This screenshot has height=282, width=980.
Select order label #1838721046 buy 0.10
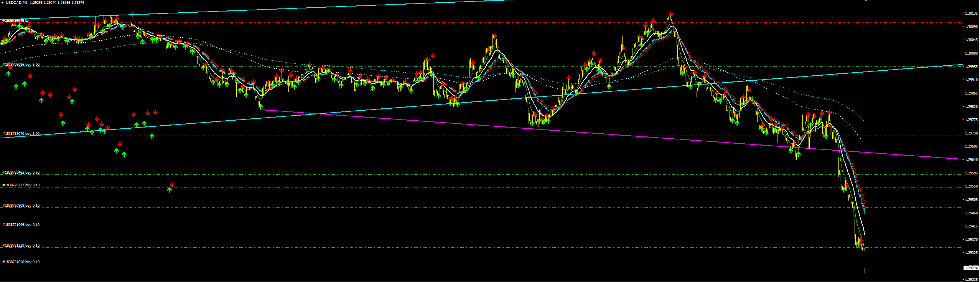pyautogui.click(x=21, y=225)
